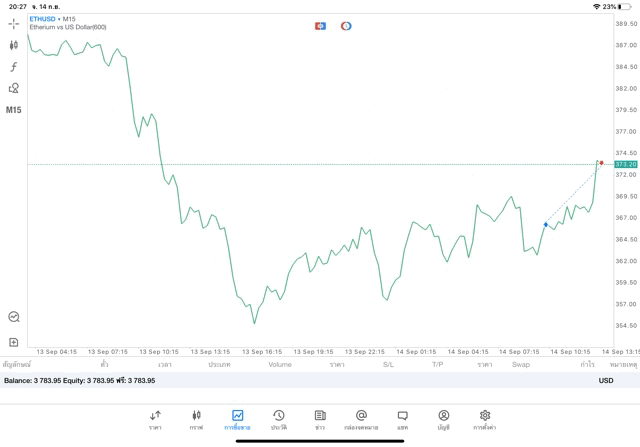Open the indicators (f) menu
The height and width of the screenshot is (447, 640).
pos(14,66)
